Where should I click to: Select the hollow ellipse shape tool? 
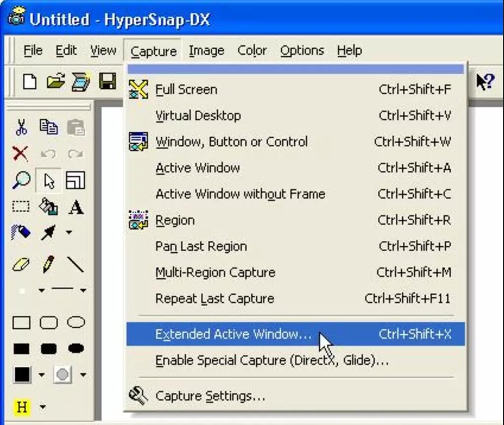point(76,323)
